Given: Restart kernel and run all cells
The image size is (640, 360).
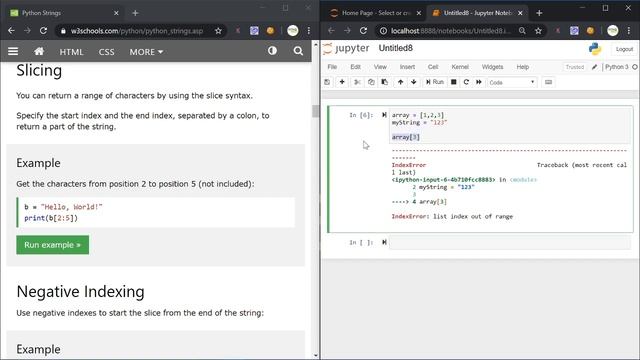Looking at the screenshot, I should 479,82.
